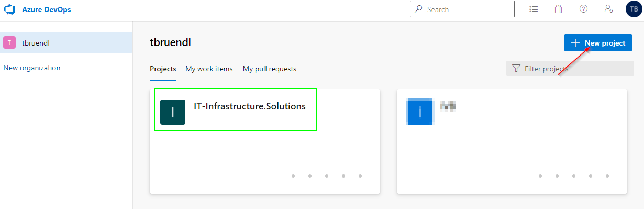
Task: Click the magnifier icon in Search box
Action: (418, 9)
